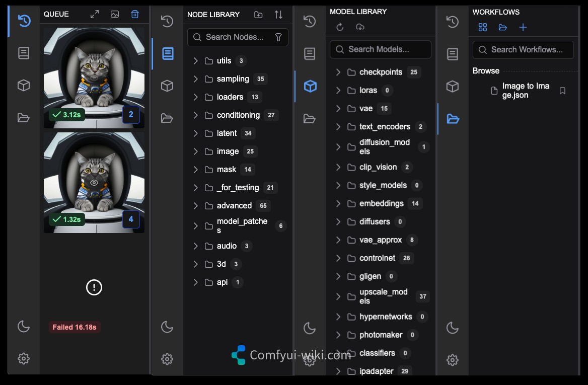Load all models cloud download icon

pos(360,27)
